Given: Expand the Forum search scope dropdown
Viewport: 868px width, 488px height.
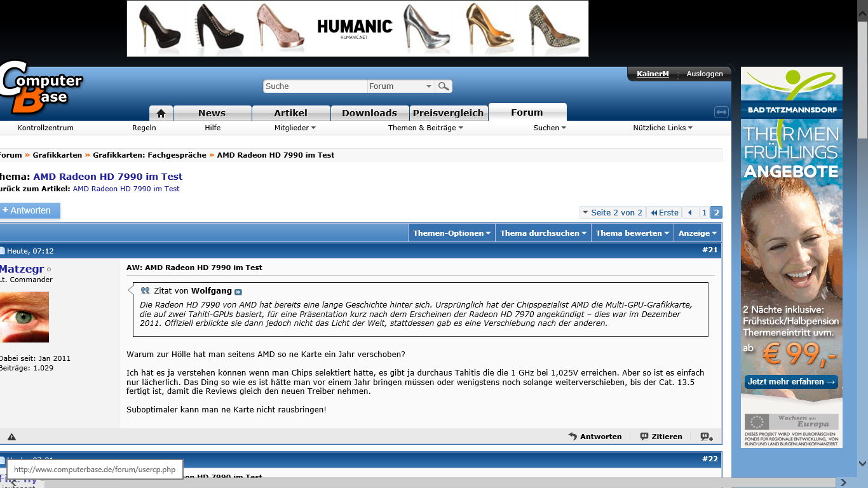Looking at the screenshot, I should (400, 86).
